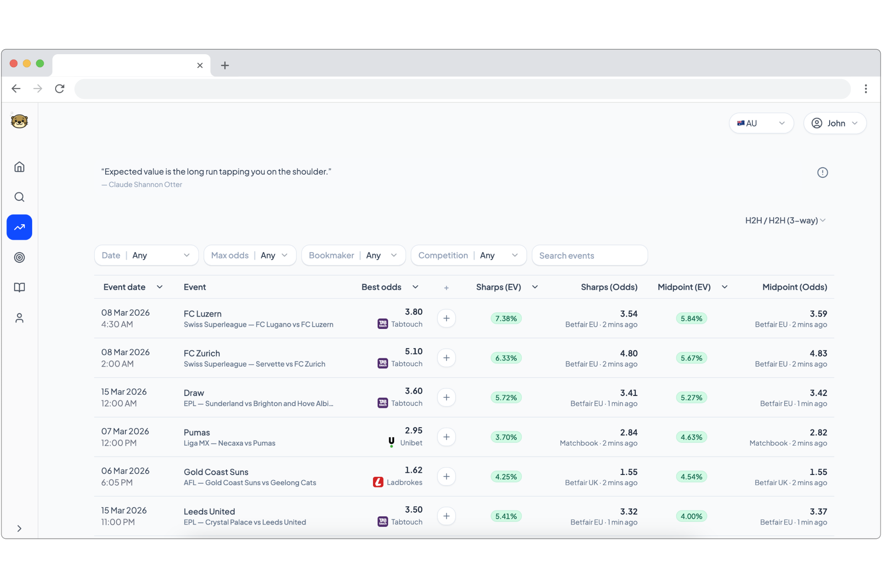
Task: Open the John account menu
Action: click(x=835, y=123)
